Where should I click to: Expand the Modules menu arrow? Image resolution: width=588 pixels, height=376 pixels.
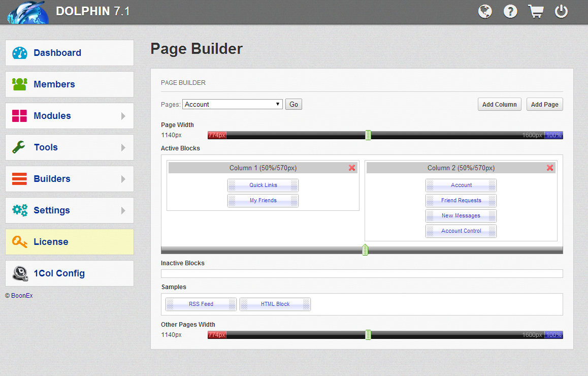(123, 116)
